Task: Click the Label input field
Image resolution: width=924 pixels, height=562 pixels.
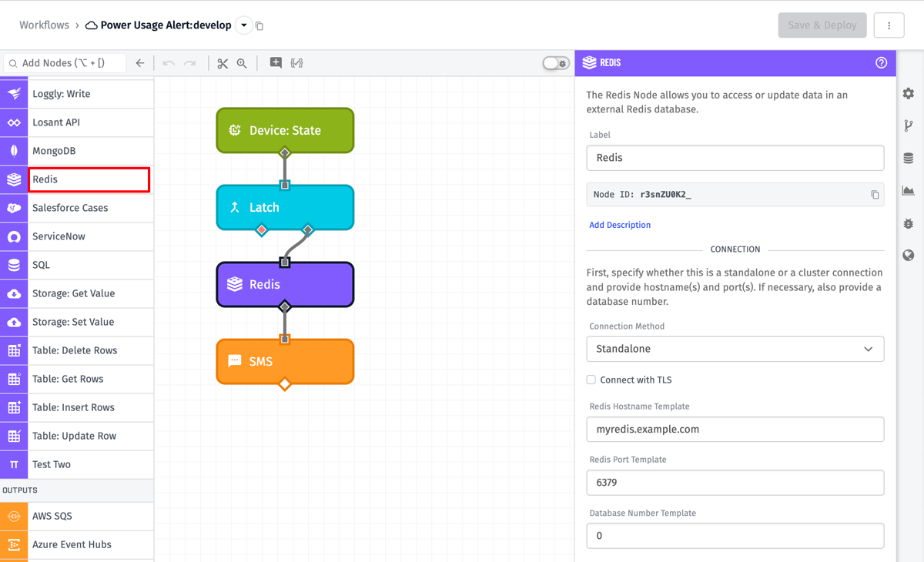Action: (x=735, y=158)
